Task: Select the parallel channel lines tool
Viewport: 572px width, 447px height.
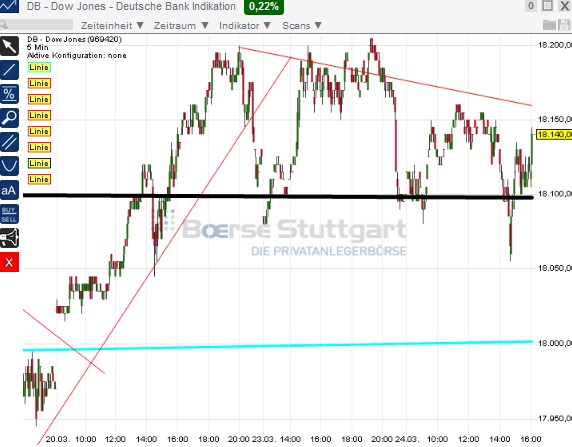Action: [9, 142]
